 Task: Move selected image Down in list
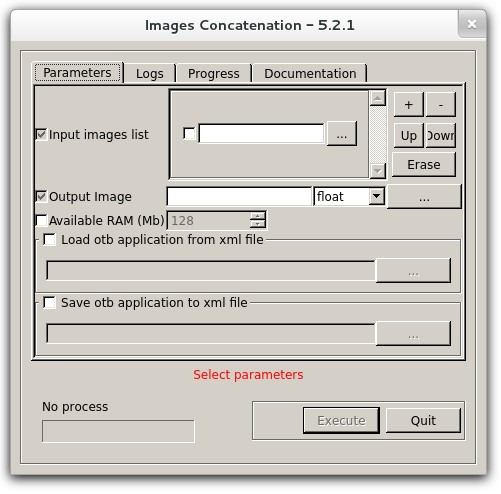tap(441, 135)
